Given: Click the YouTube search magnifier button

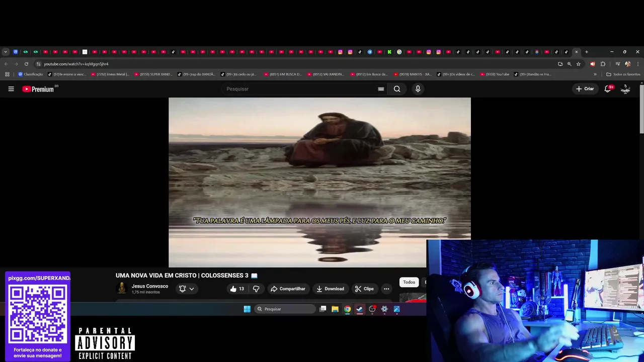Looking at the screenshot, I should [x=397, y=89].
